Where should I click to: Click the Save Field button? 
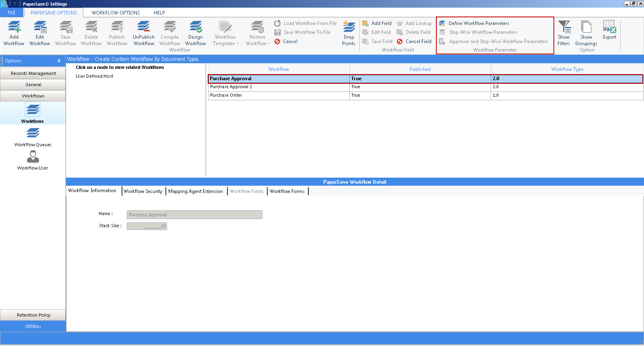point(377,41)
